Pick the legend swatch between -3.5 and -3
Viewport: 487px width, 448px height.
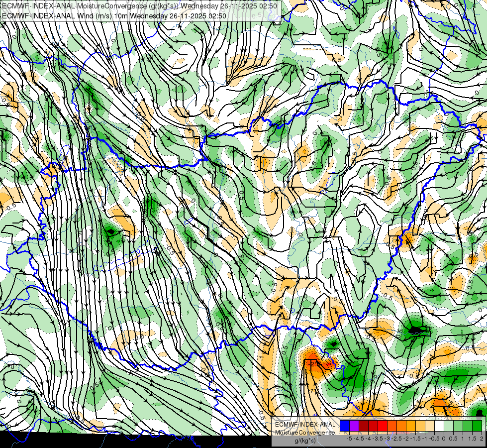click(x=383, y=426)
